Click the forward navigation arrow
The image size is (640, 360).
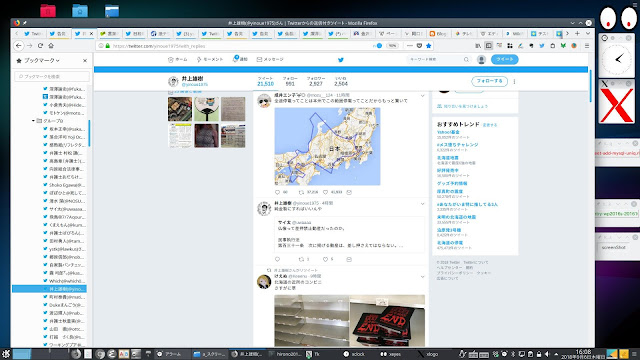click(x=29, y=46)
